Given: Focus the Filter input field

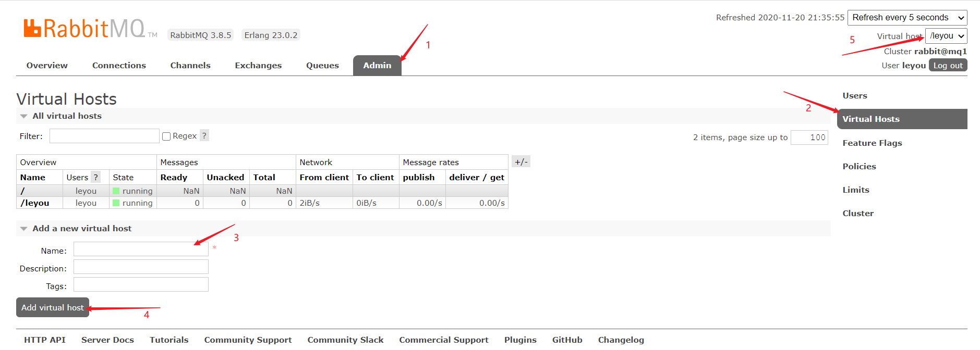Looking at the screenshot, I should pos(104,136).
